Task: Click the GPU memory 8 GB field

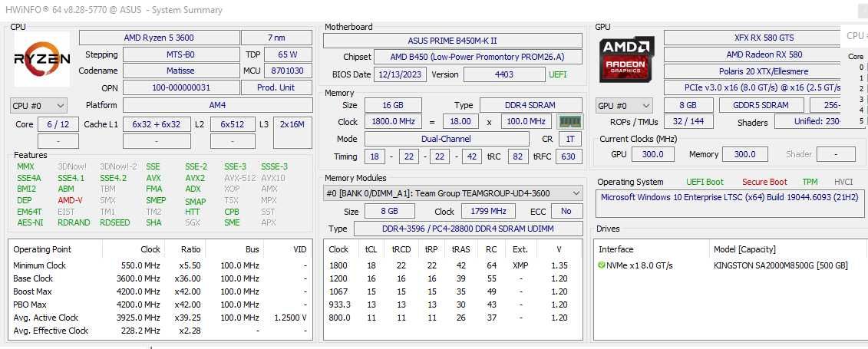Action: (688, 105)
